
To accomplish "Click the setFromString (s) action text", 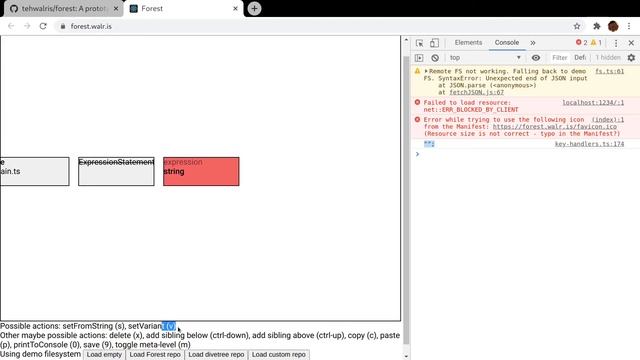I will point(93,326).
